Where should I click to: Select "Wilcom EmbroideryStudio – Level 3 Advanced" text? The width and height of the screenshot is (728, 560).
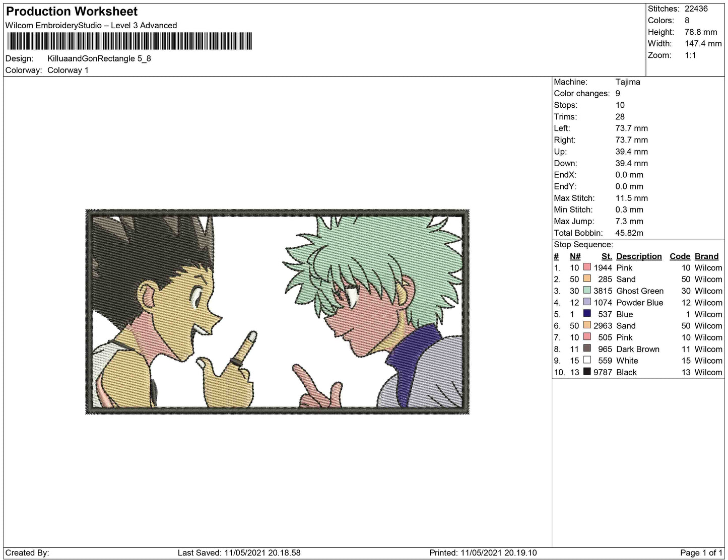pyautogui.click(x=91, y=25)
